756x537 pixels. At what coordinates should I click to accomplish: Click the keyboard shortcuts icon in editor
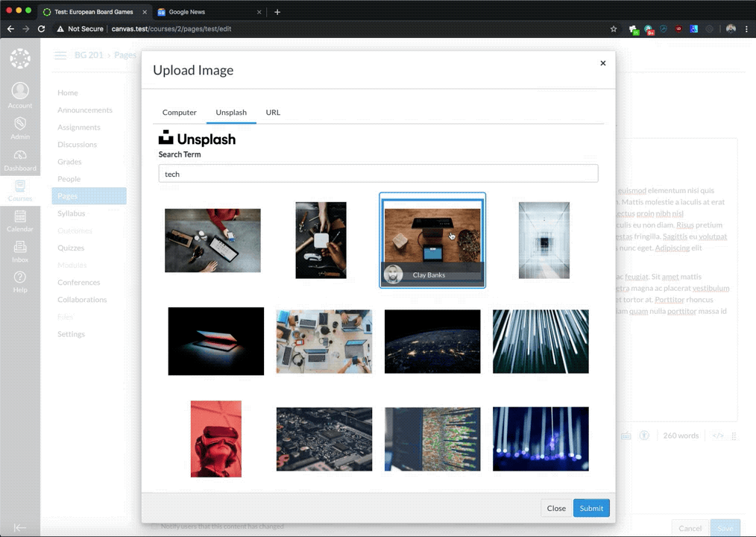click(x=626, y=436)
